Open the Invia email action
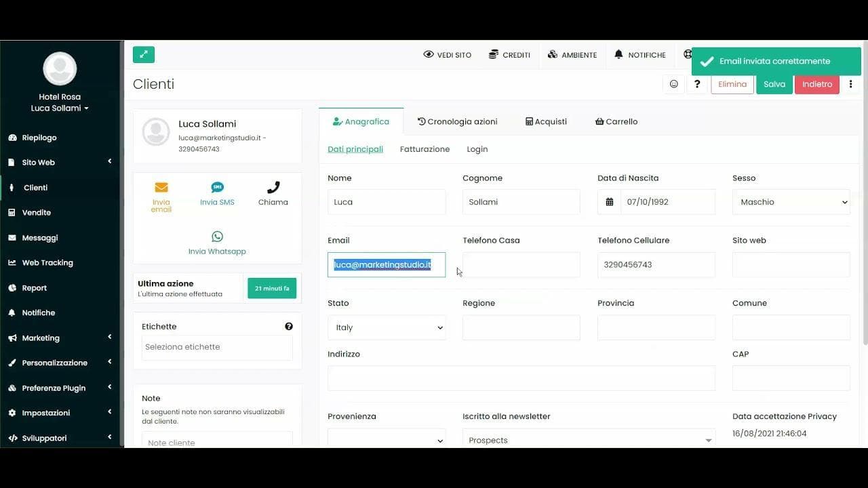The width and height of the screenshot is (868, 488). pos(161,195)
